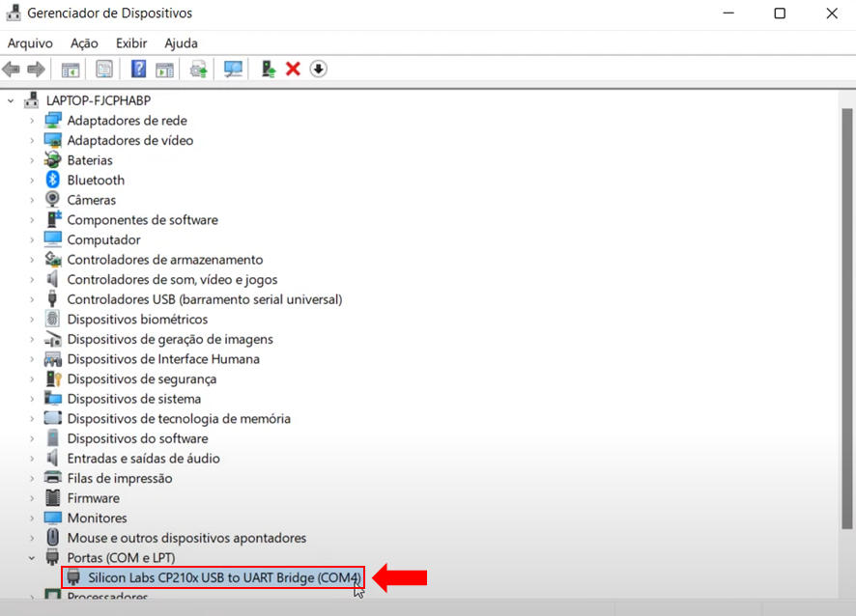
Task: Click the vertical scrollbar thumb
Action: pyautogui.click(x=846, y=318)
